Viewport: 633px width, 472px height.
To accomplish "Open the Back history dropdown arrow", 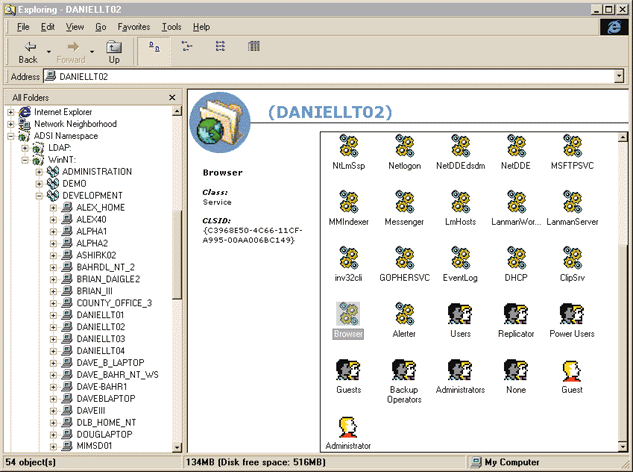I will [49, 52].
